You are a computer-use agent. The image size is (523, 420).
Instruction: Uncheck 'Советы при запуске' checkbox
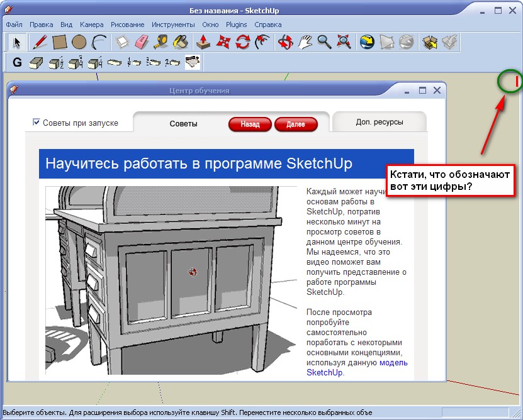[x=37, y=122]
